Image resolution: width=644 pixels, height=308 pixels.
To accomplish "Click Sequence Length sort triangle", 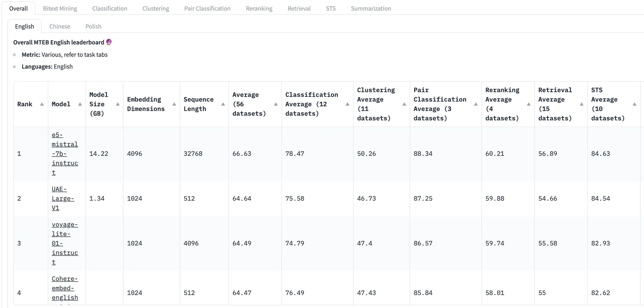I will 223,104.
